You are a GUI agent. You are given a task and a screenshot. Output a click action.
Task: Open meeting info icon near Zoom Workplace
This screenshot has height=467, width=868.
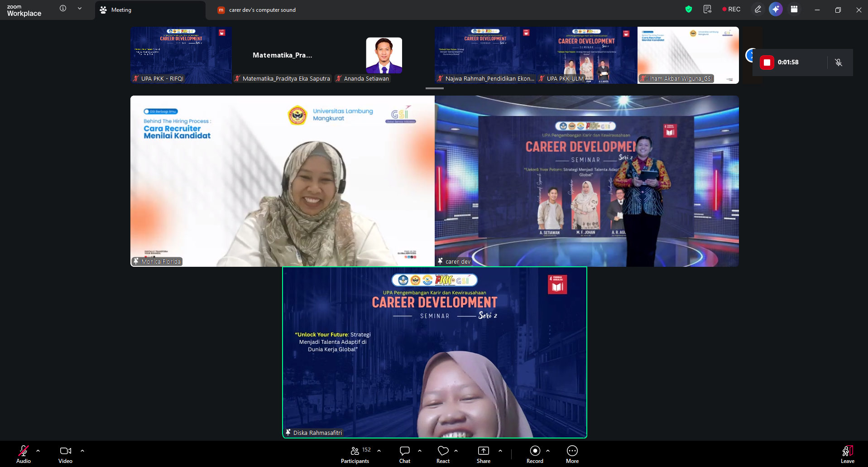coord(63,8)
